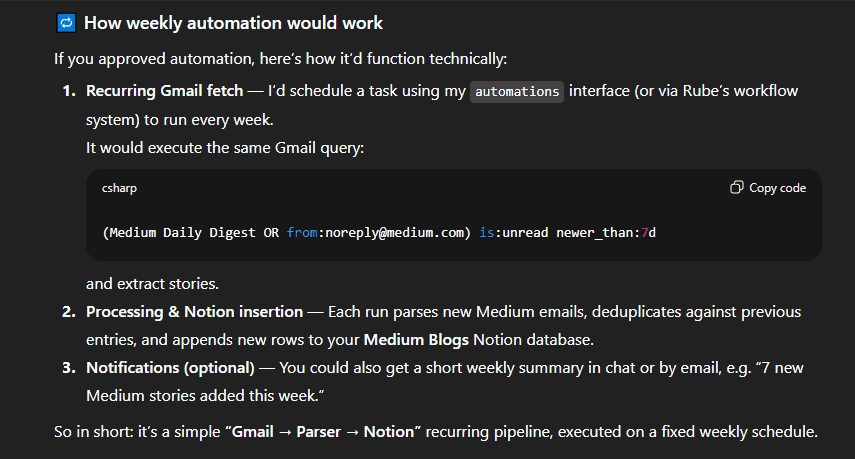Click the Copy code button
The image size is (855, 459).
point(768,188)
